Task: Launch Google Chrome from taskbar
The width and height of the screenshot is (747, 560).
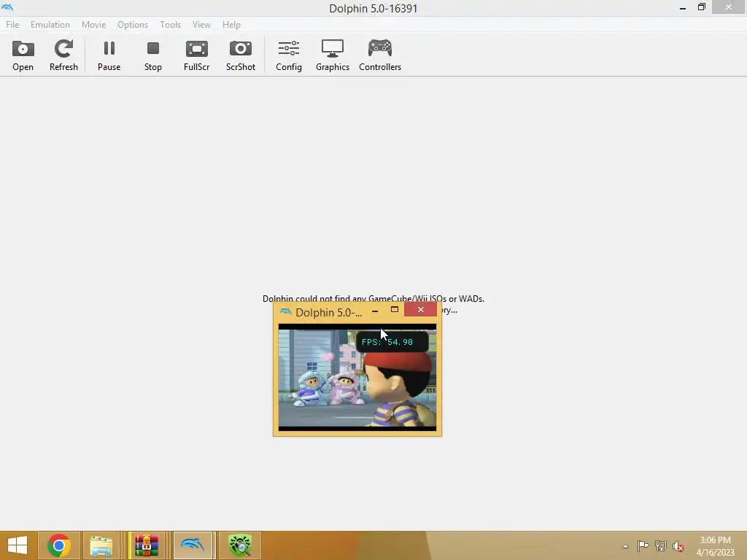Action: click(58, 545)
